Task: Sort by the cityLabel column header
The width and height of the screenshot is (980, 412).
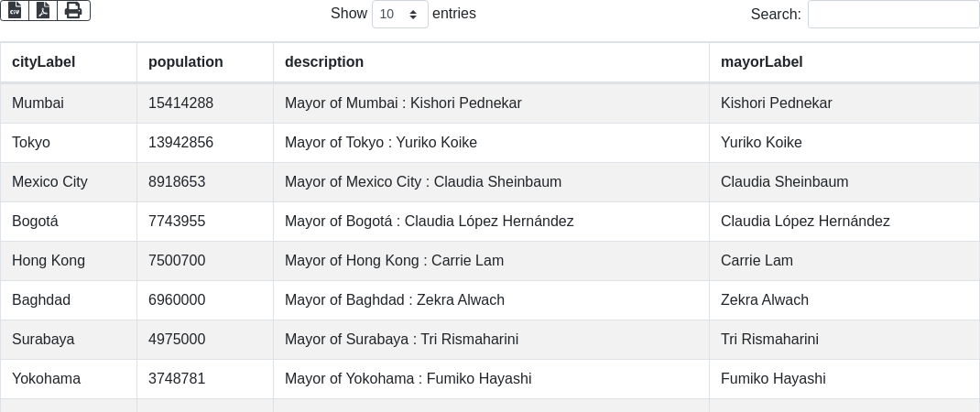Action: (43, 62)
